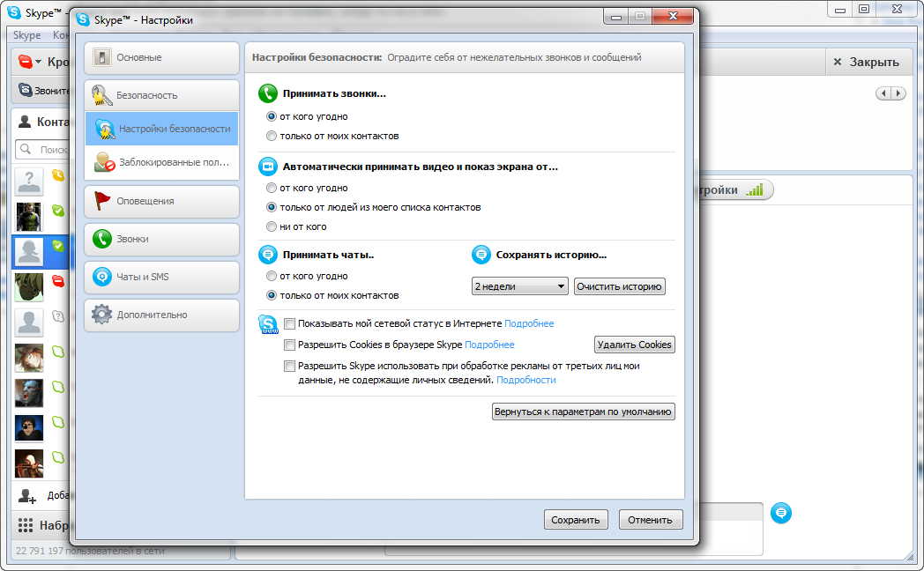Click the Отменить button
The width and height of the screenshot is (924, 571).
coord(651,520)
